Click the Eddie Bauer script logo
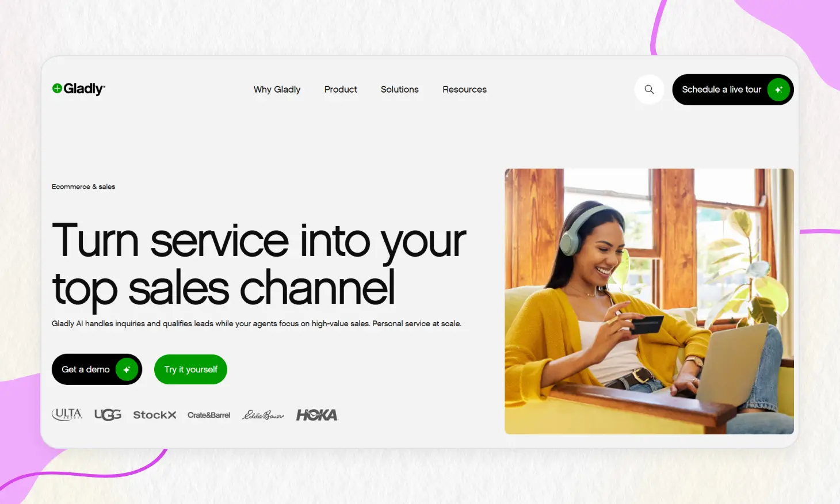This screenshot has height=504, width=840. [x=263, y=415]
